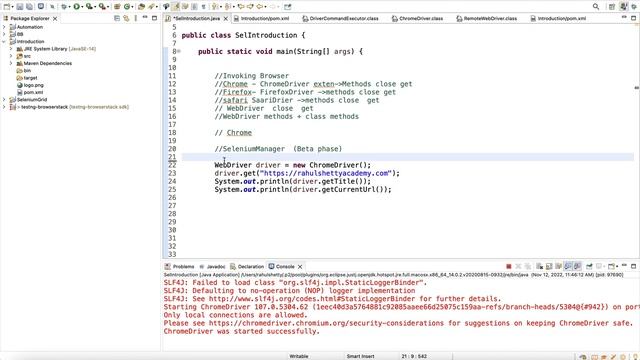Screen dimensions: 640x360
Task: Select logo.png in Package Explorer
Action: point(30,85)
